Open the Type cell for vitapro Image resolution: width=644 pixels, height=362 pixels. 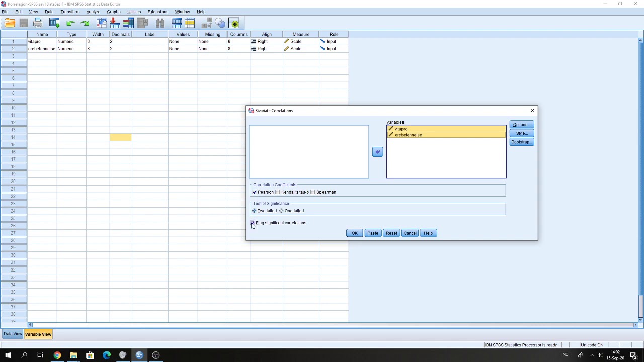(71, 41)
